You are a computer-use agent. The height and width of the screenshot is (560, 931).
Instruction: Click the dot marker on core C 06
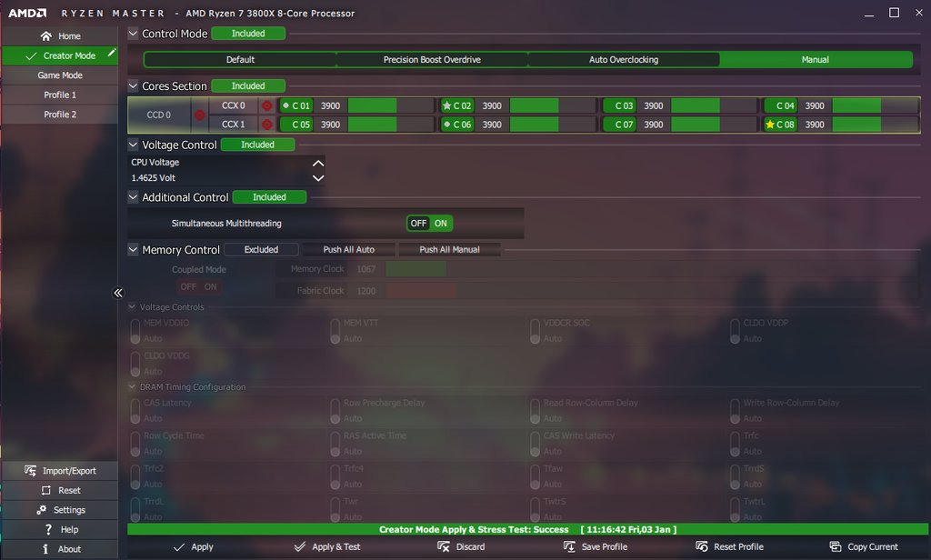point(447,125)
